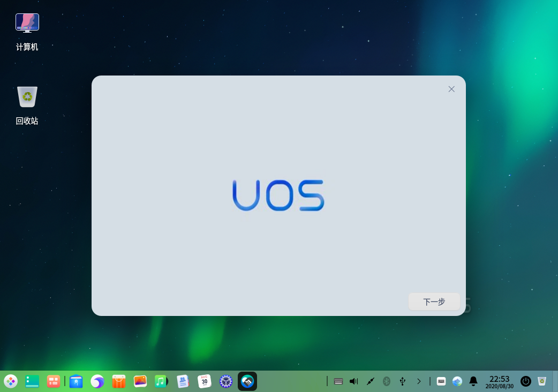Image resolution: width=558 pixels, height=392 pixels.
Task: Click the USB device tray icon
Action: 403,381
